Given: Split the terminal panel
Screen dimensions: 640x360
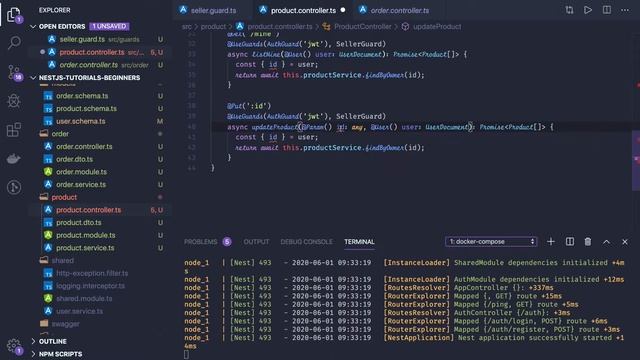Looking at the screenshot, I should (570, 242).
